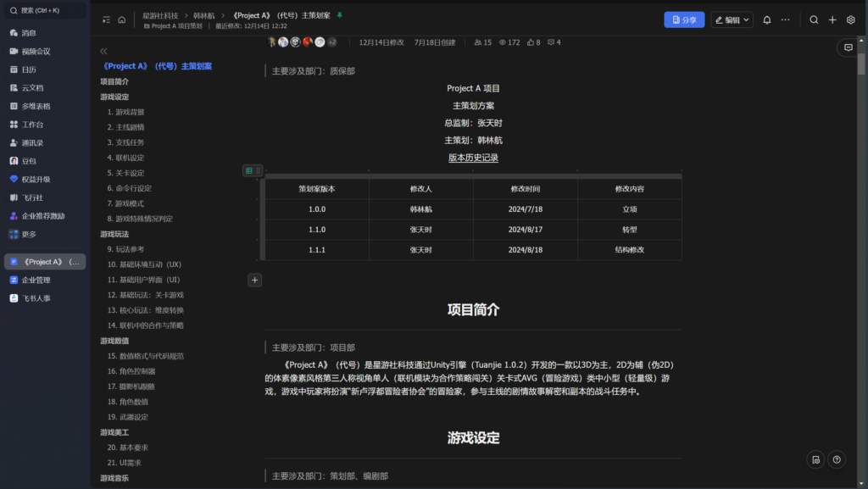Open the settings gear in top bar
Screen dimensions: 868x489
pos(851,19)
